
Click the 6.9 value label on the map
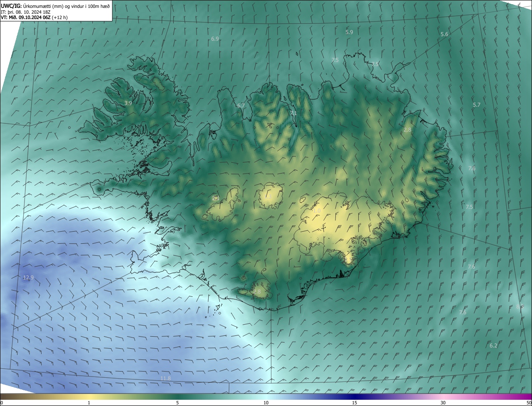[x=215, y=39]
